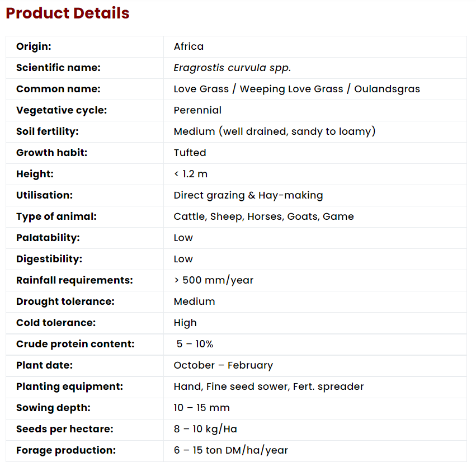Select the Weeping Love Grass value

(291, 89)
